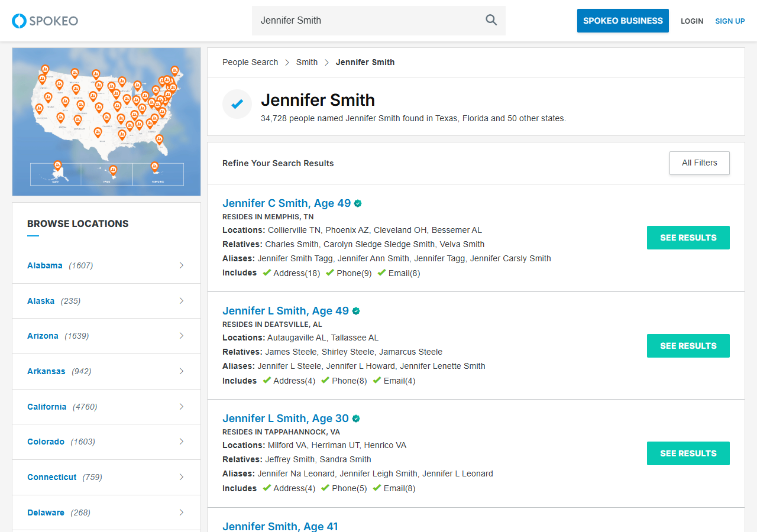Expand the California row chevron
This screenshot has width=757, height=532.
(x=182, y=407)
